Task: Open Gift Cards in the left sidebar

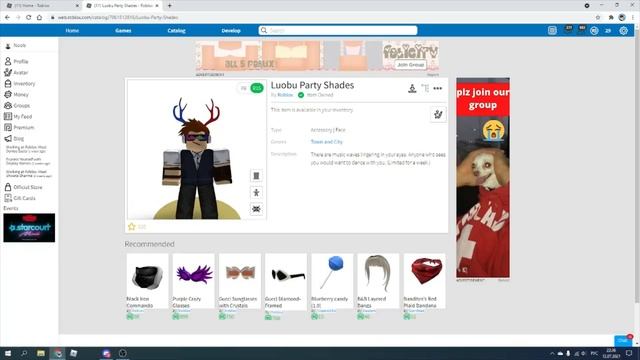Action: coord(20,198)
